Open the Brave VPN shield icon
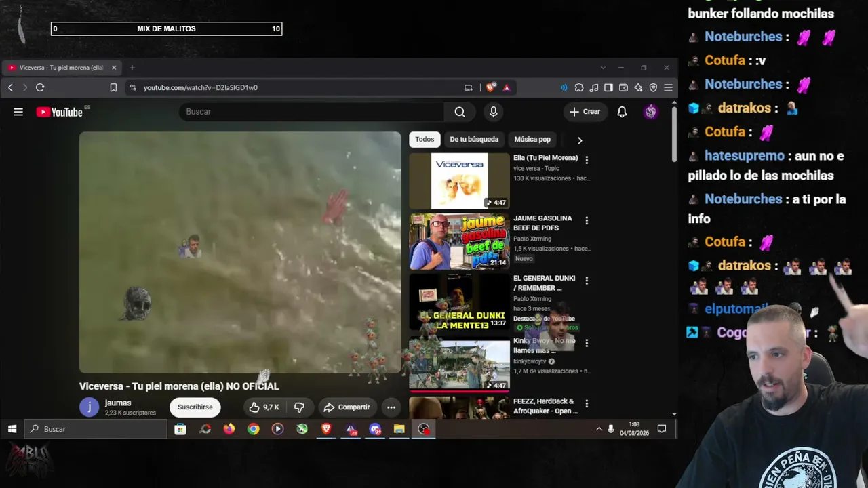The image size is (868, 488). pos(654,87)
